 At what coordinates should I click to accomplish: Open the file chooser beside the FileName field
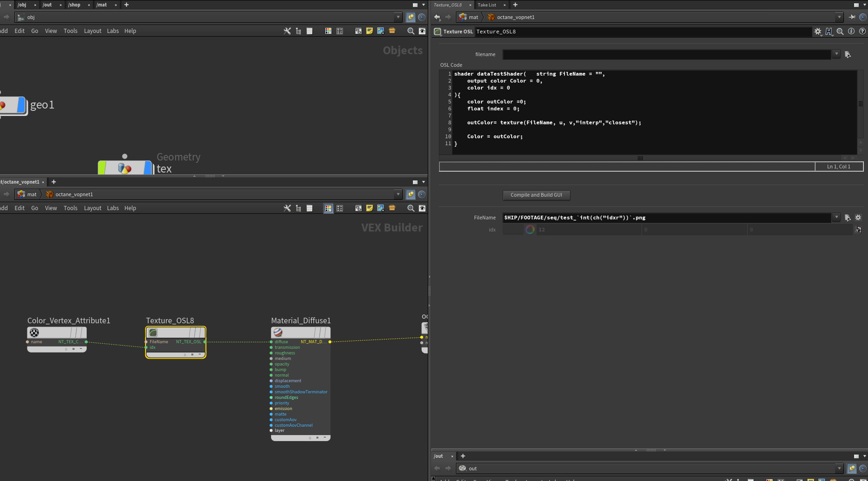pyautogui.click(x=848, y=218)
